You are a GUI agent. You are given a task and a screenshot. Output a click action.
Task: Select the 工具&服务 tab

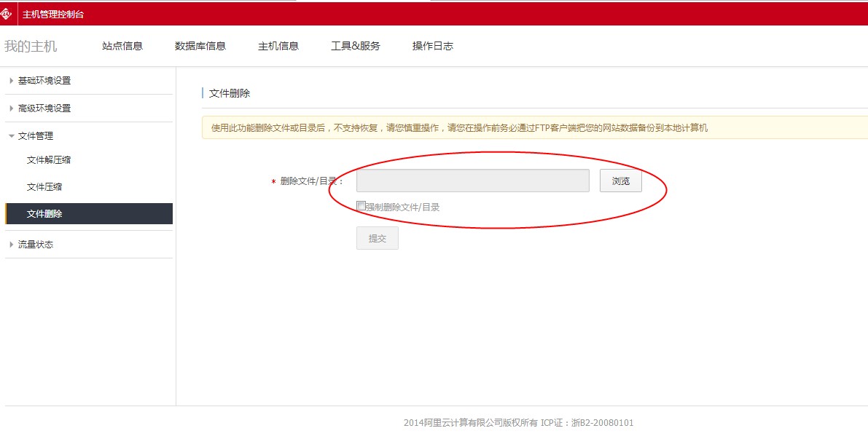point(356,46)
